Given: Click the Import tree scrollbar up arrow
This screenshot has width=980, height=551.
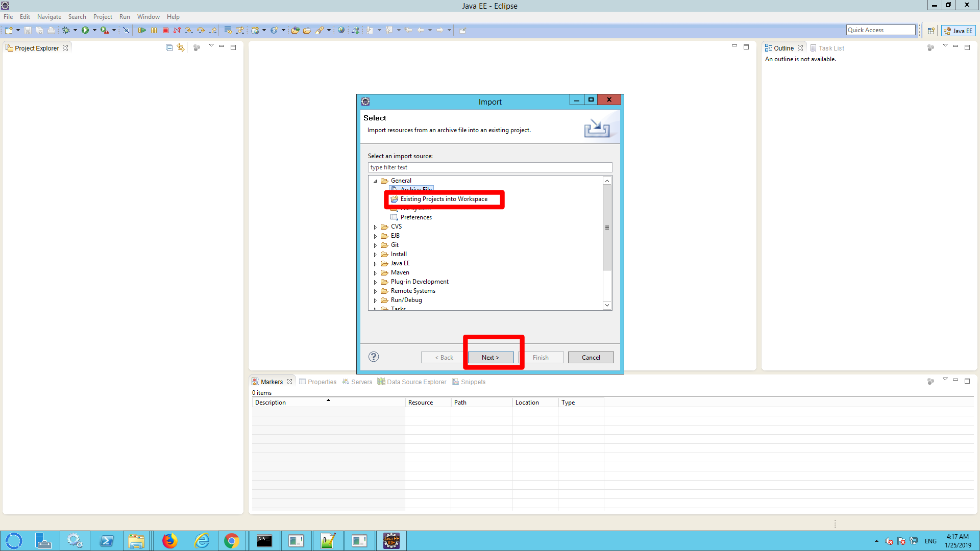Looking at the screenshot, I should tap(607, 181).
